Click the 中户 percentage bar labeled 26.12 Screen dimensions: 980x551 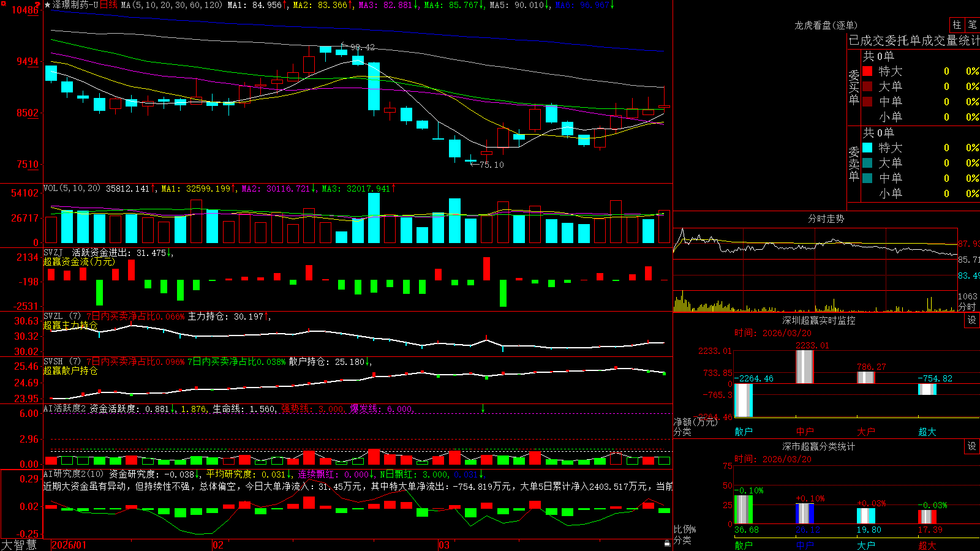pos(805,514)
